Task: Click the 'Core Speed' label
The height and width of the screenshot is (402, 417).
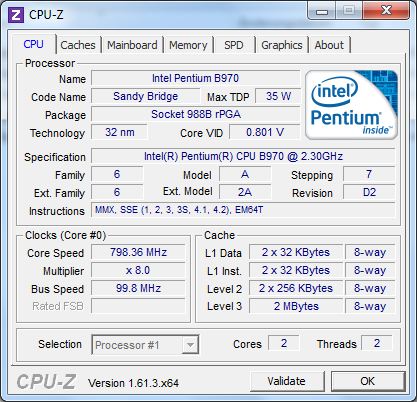Action: pos(55,253)
